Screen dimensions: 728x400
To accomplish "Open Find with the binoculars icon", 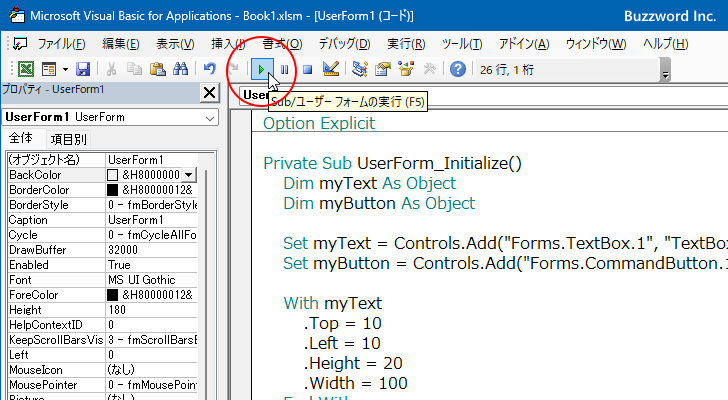I will [181, 69].
